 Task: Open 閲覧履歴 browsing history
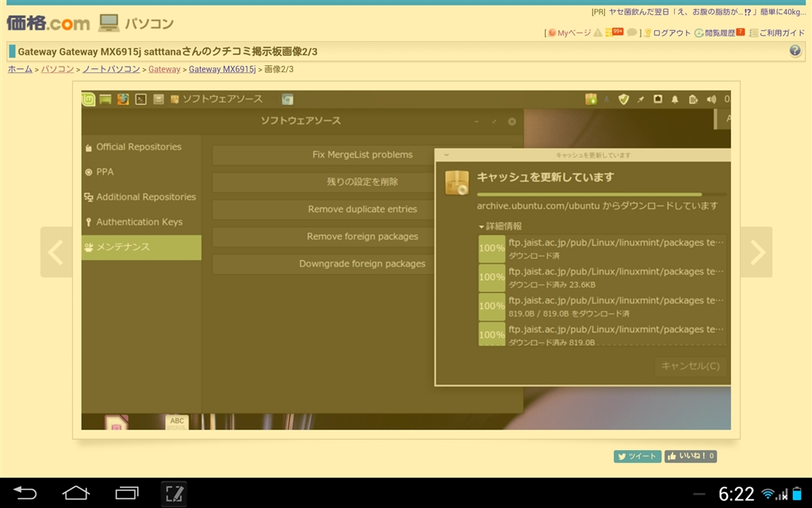point(719,33)
